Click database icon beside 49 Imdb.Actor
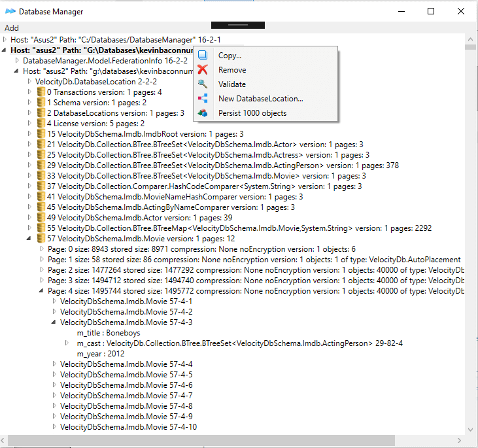 (x=40, y=218)
